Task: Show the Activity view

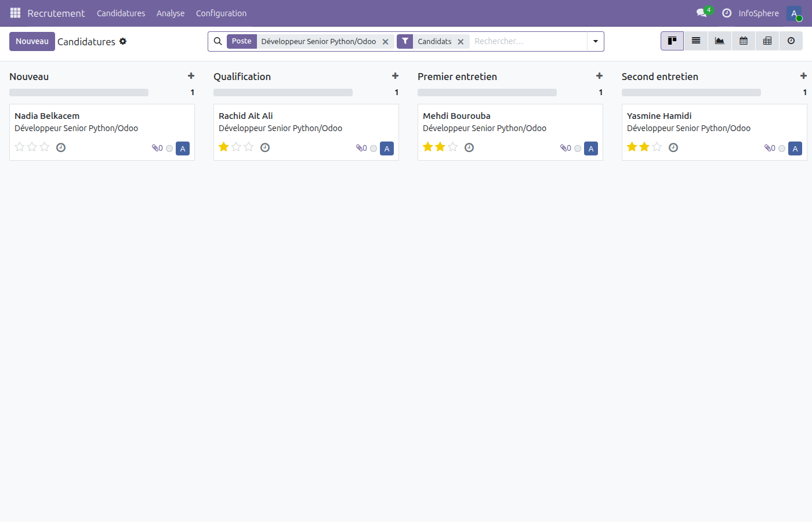Action: (x=791, y=41)
